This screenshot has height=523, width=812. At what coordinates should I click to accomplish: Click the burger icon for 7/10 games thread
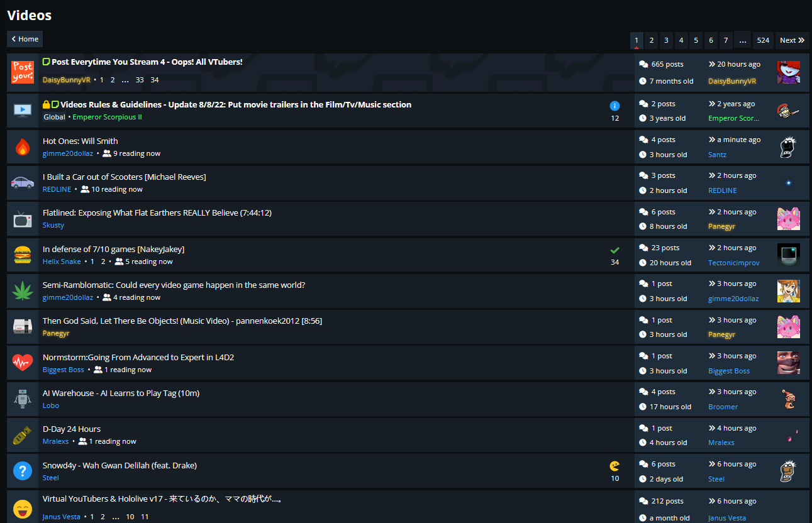coord(23,255)
